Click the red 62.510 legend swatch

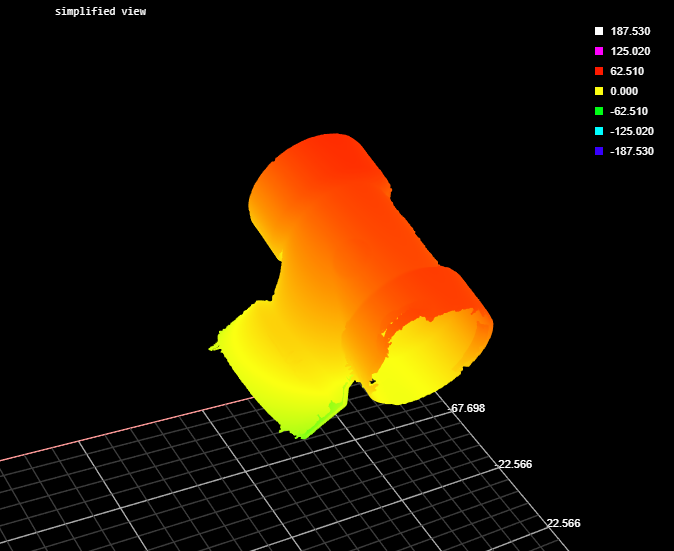pos(599,71)
